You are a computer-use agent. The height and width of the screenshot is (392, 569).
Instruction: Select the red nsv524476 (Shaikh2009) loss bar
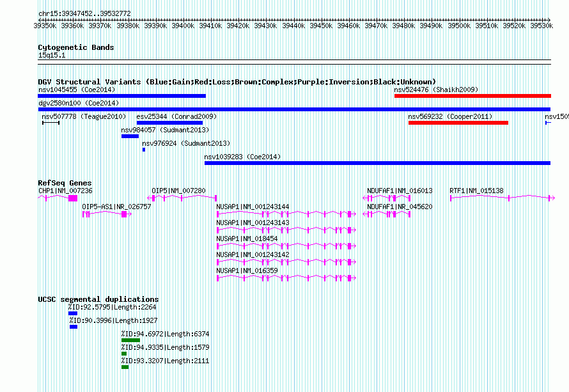click(x=472, y=96)
